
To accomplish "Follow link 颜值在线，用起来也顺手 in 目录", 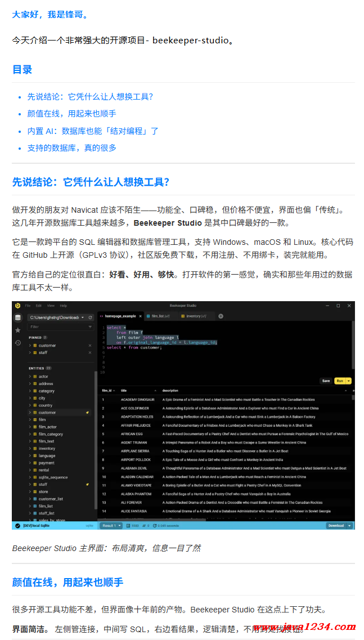I will [72, 114].
